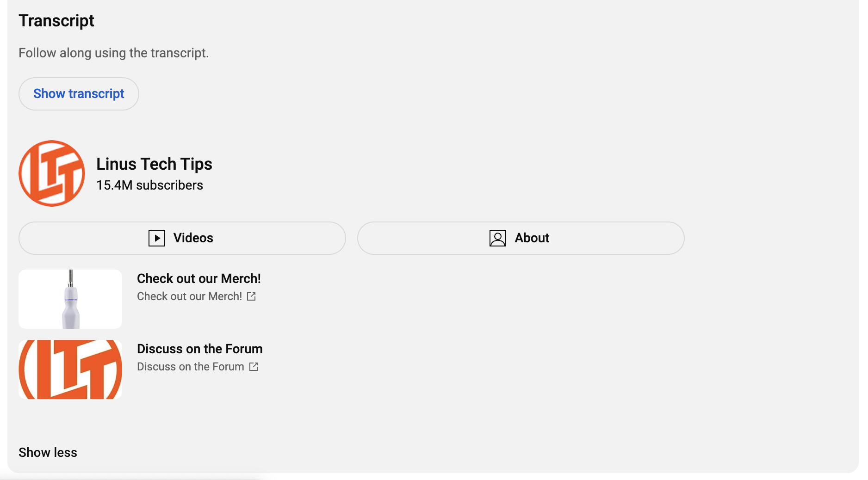The height and width of the screenshot is (480, 868).
Task: Switch to the About tab
Action: coord(520,238)
